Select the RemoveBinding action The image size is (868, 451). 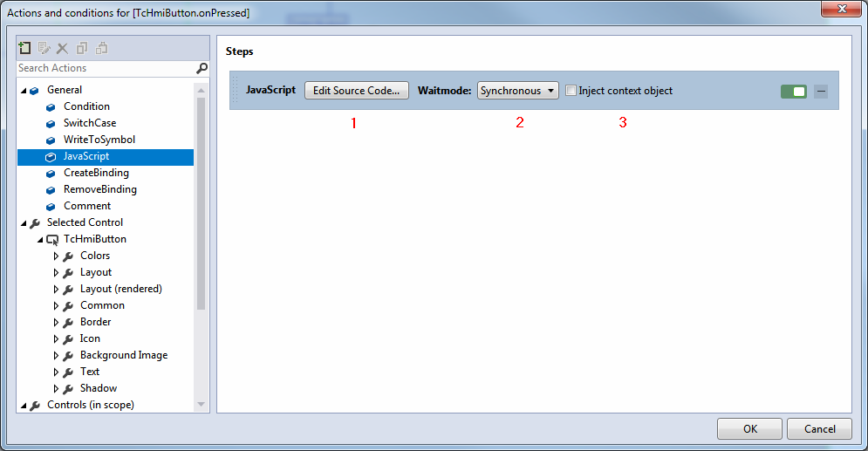pos(100,189)
